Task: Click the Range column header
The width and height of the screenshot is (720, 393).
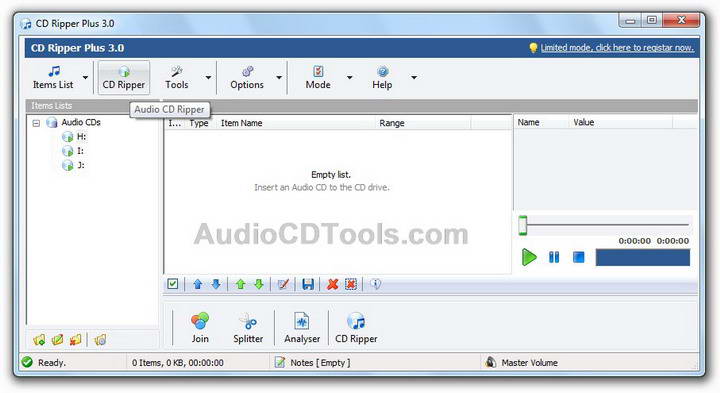Action: click(392, 123)
